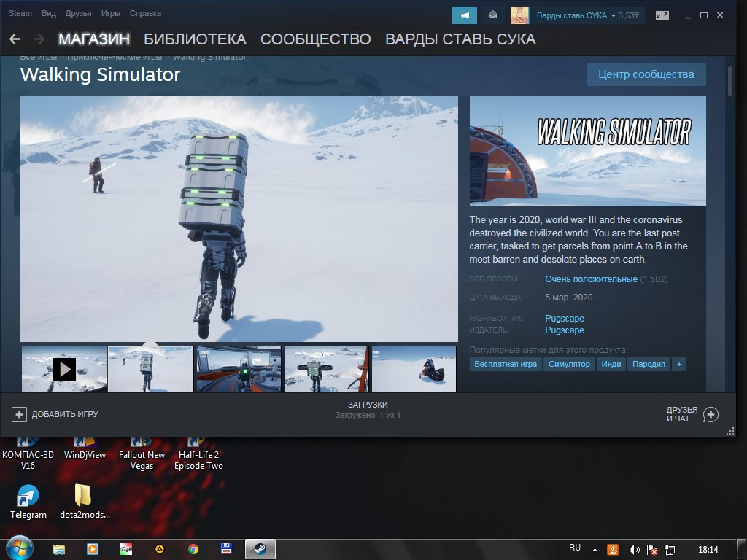This screenshot has width=747, height=560.
Task: Click Walking Simulator header capsule image
Action: (588, 152)
